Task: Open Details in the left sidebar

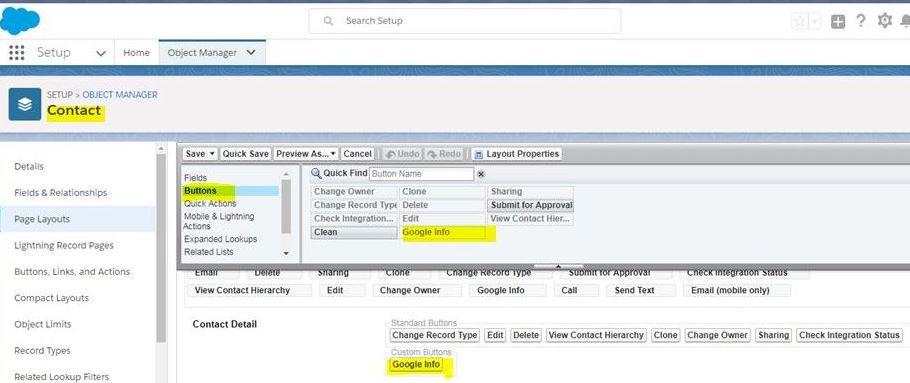Action: pyautogui.click(x=29, y=167)
